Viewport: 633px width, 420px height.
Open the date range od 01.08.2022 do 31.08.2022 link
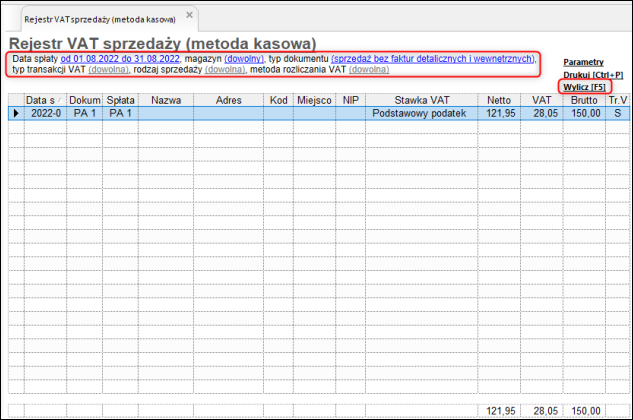(x=120, y=59)
